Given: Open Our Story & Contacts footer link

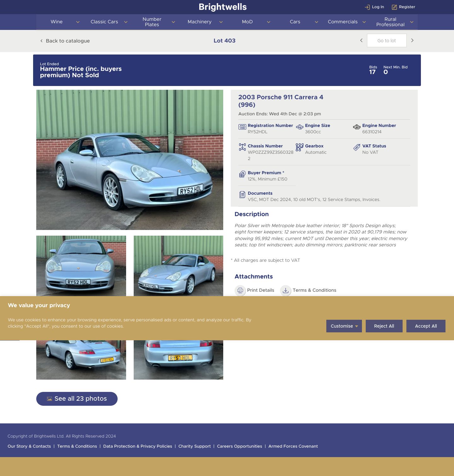Looking at the screenshot, I should tap(29, 446).
